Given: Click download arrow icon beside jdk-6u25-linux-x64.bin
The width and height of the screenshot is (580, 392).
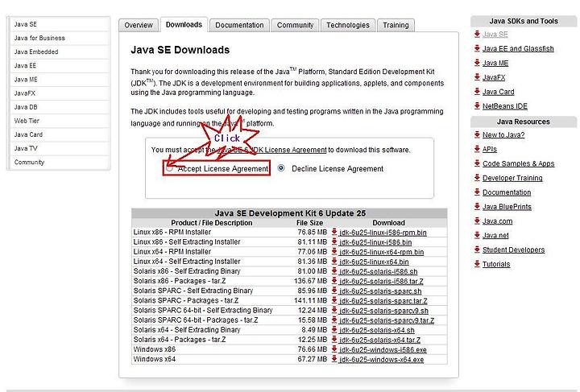Looking at the screenshot, I should (334, 262).
